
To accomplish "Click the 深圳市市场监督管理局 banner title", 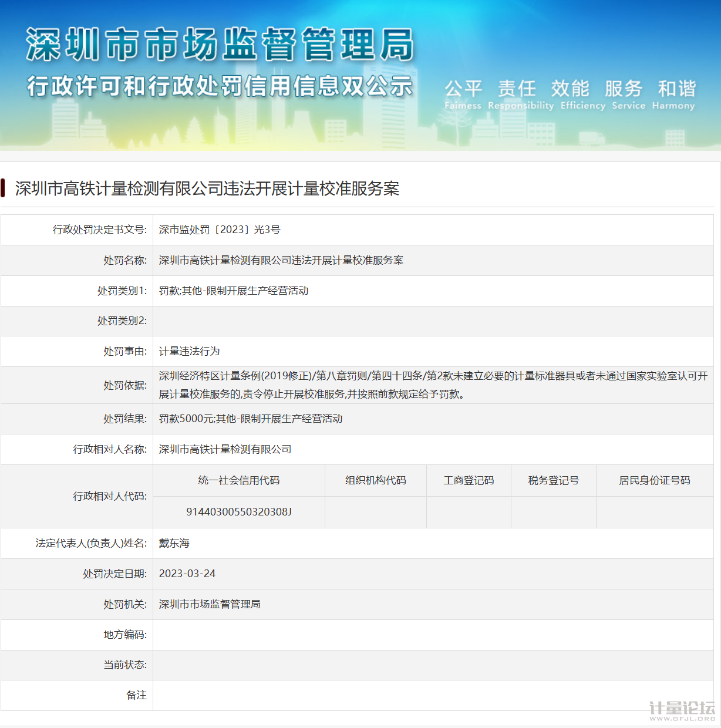I will 220,45.
